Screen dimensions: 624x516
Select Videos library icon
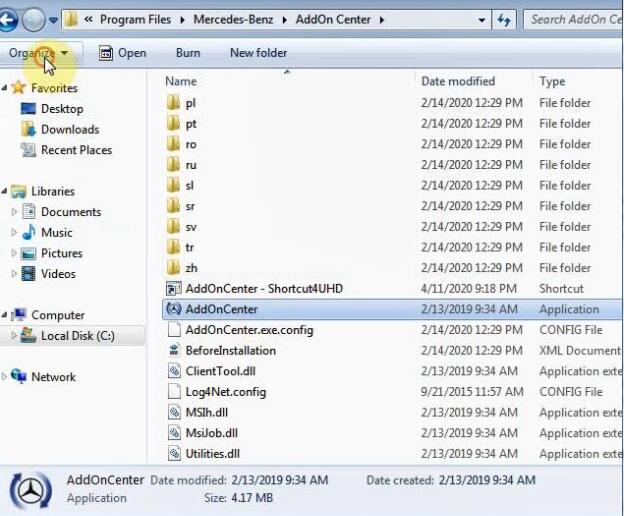pyautogui.click(x=28, y=274)
